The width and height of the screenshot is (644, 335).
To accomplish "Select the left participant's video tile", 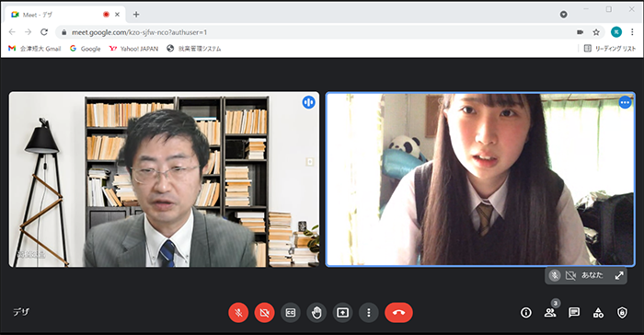I will (x=164, y=179).
